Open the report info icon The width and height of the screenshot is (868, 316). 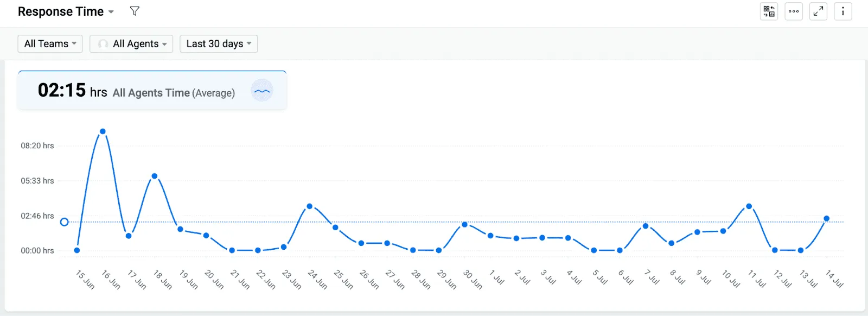843,11
